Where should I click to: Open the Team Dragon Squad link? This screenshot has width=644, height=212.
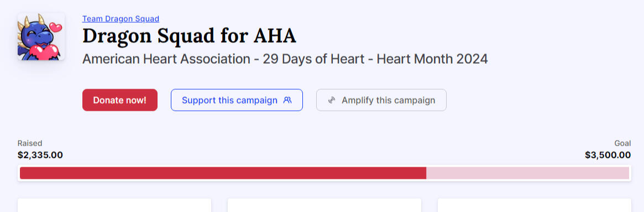pyautogui.click(x=121, y=18)
